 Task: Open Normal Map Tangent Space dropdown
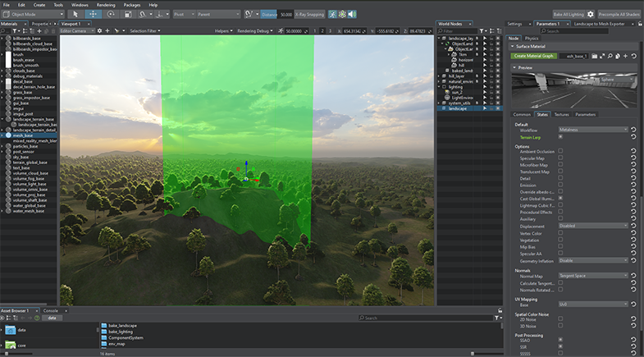(593, 276)
